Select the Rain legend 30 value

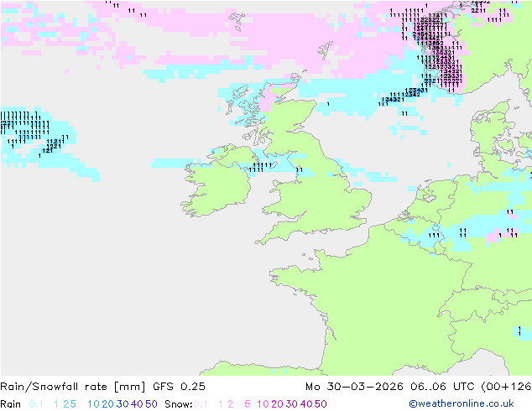pyautogui.click(x=123, y=404)
